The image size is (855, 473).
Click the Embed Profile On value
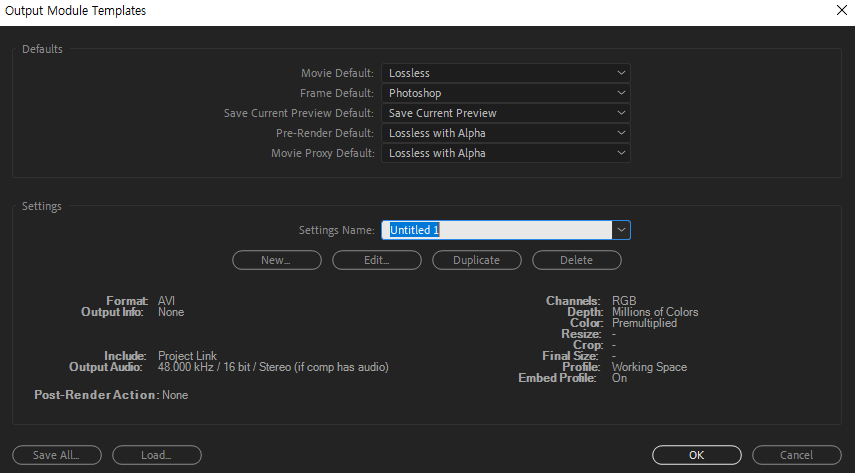tap(619, 378)
